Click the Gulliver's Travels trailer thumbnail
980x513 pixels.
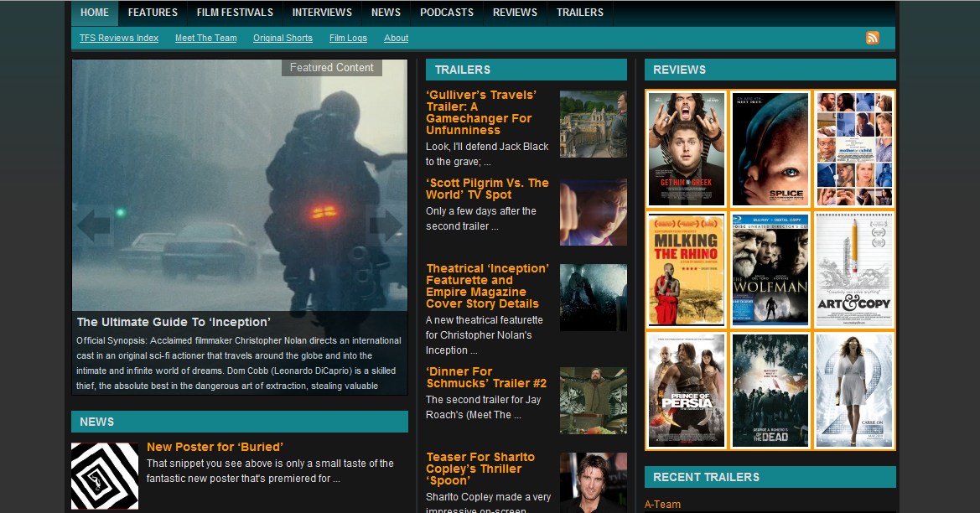tap(593, 124)
